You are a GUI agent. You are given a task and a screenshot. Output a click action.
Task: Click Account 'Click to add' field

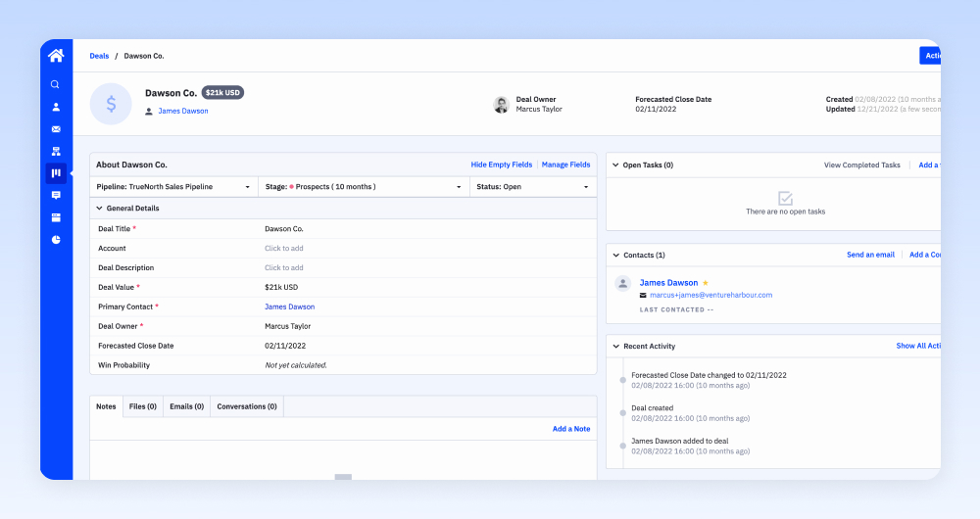pos(284,249)
